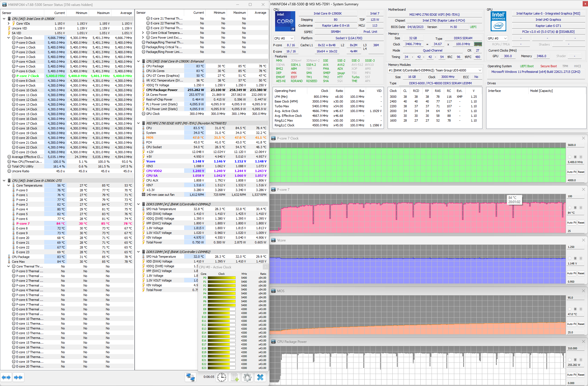The width and height of the screenshot is (588, 386).
Task: Open the CPU #0 selector dropdown
Action: [284, 38]
